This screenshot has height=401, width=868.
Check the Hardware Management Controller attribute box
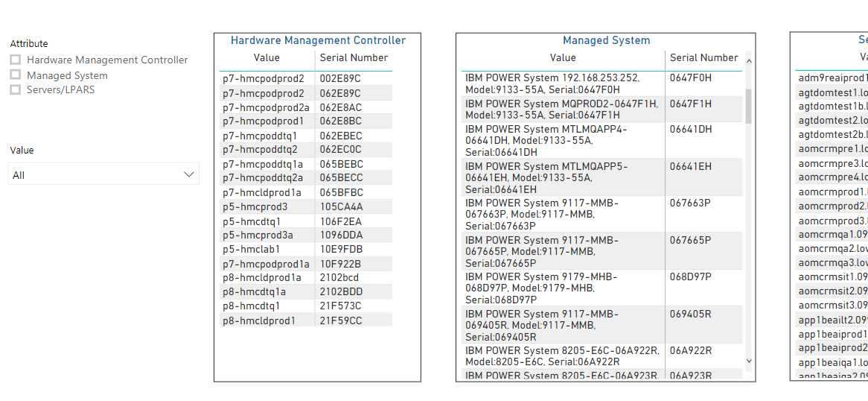pyautogui.click(x=16, y=60)
